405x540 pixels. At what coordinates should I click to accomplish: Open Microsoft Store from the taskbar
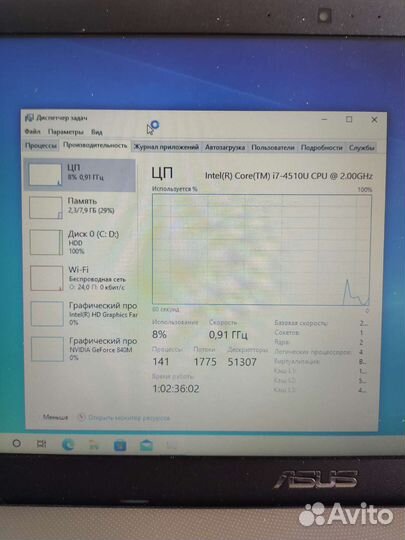point(120,446)
